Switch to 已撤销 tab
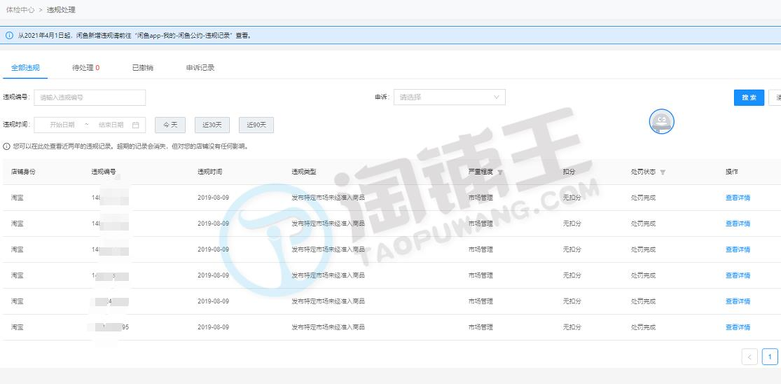This screenshot has width=781, height=384. [x=142, y=68]
